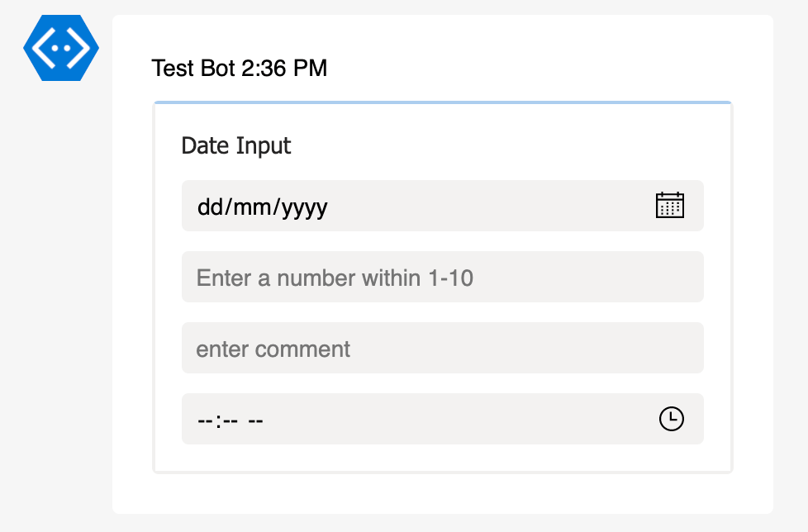This screenshot has height=532, width=808.
Task: Select the hours segment of time field
Action: pos(205,420)
